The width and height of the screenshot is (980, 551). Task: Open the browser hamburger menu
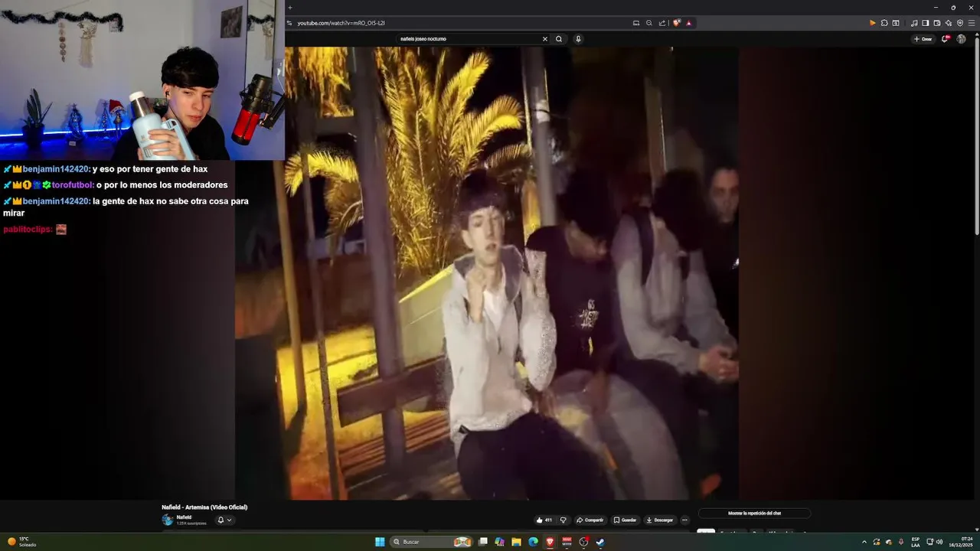point(972,23)
